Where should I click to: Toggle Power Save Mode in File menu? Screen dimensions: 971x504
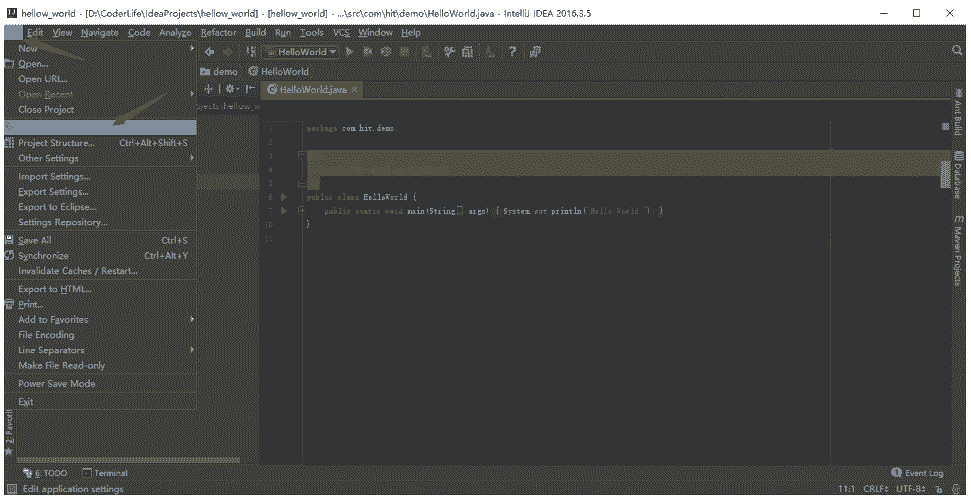point(57,384)
